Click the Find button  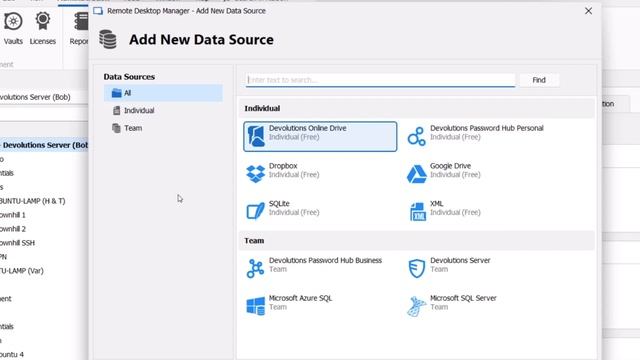click(539, 80)
